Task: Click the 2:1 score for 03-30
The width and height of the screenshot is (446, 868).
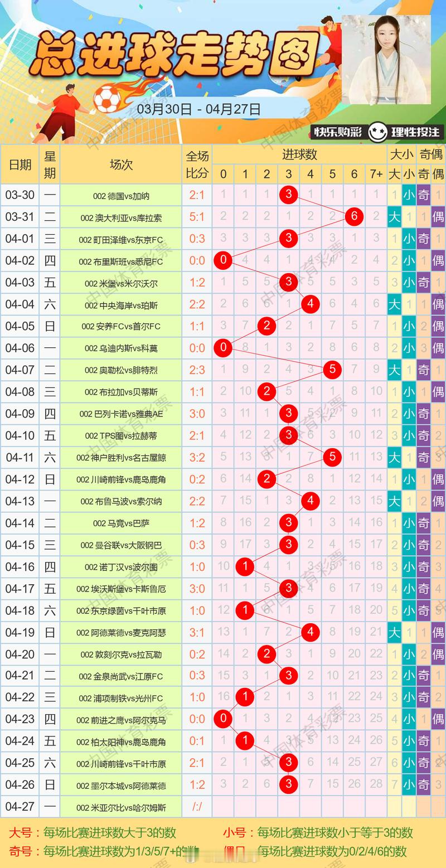Action: click(x=197, y=195)
